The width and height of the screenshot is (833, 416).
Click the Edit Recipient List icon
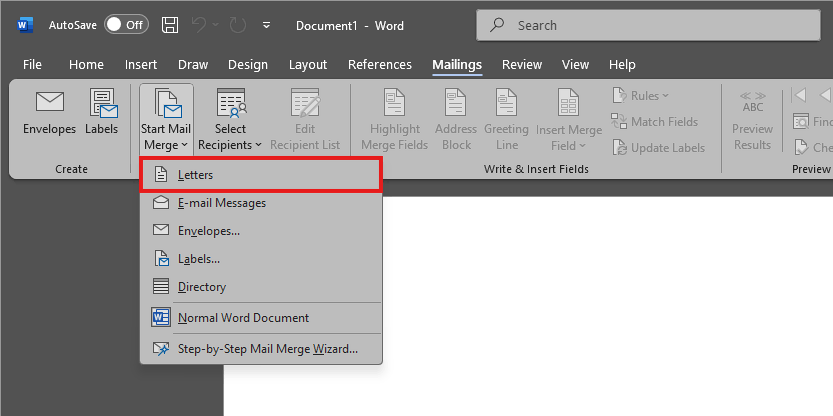click(x=304, y=103)
